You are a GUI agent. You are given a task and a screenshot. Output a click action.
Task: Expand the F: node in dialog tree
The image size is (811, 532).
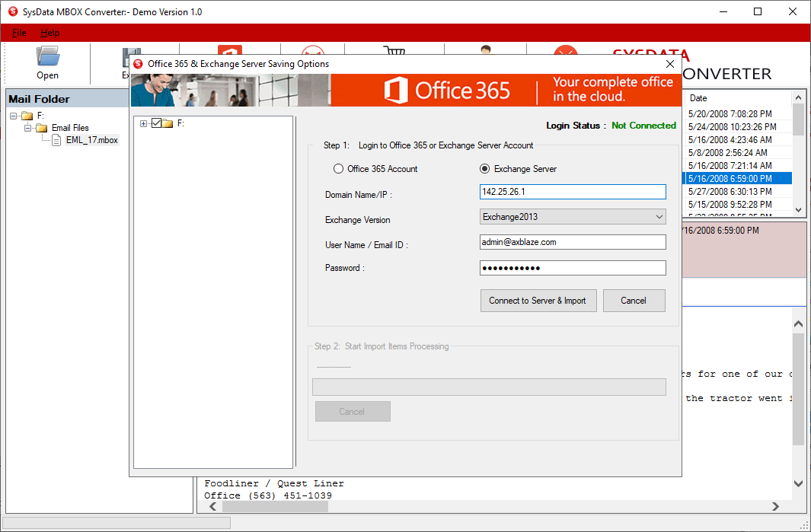pyautogui.click(x=143, y=123)
